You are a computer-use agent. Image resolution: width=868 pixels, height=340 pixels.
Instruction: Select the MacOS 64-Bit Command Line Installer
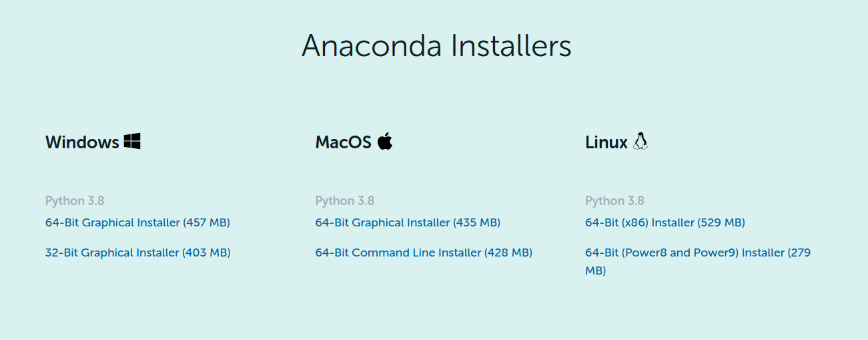[424, 252]
